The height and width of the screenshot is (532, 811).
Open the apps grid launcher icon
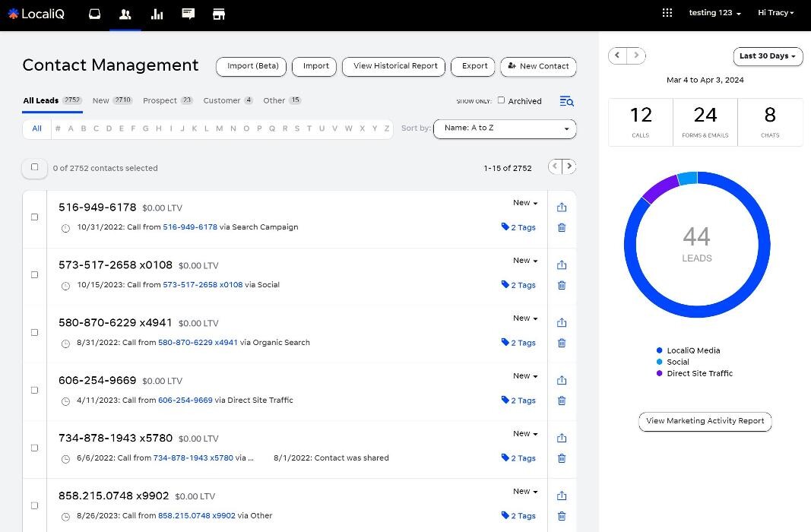pos(667,13)
